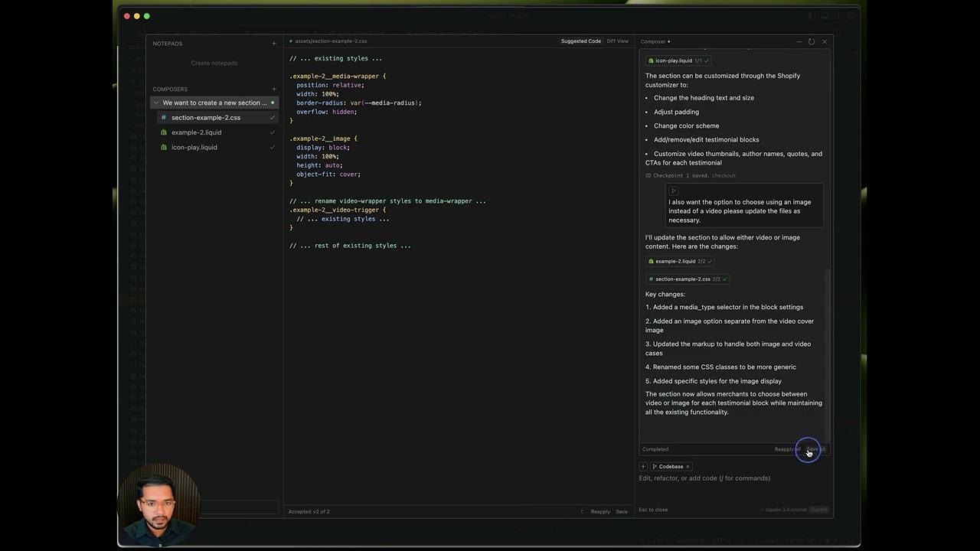Create a new notepad using the plus icon
980x551 pixels.
coord(273,44)
